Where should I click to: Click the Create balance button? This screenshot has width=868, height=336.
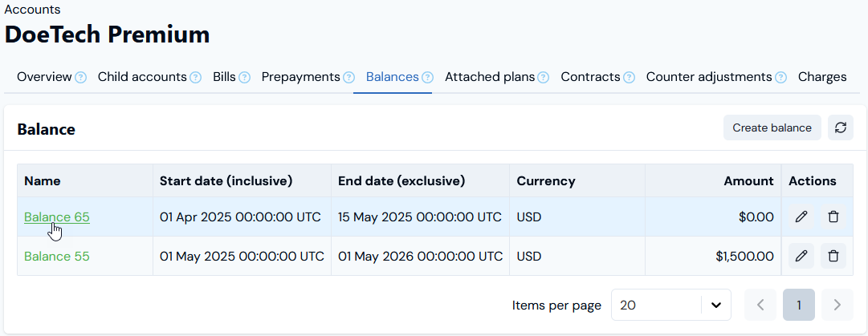(x=772, y=128)
